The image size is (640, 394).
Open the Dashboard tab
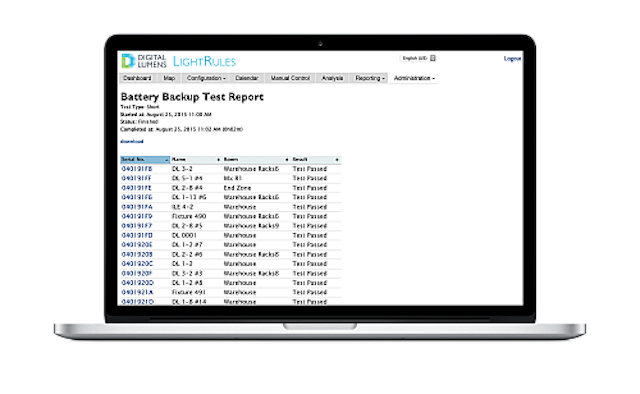tap(137, 78)
